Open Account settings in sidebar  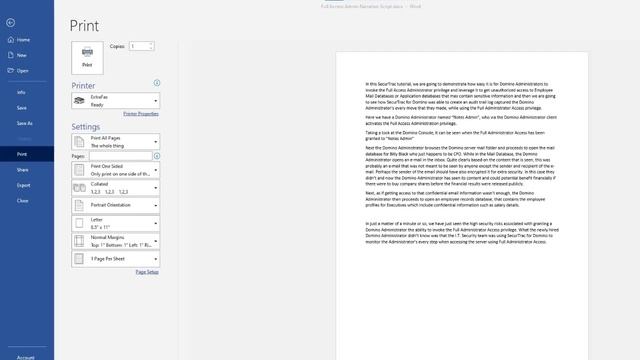click(x=25, y=357)
